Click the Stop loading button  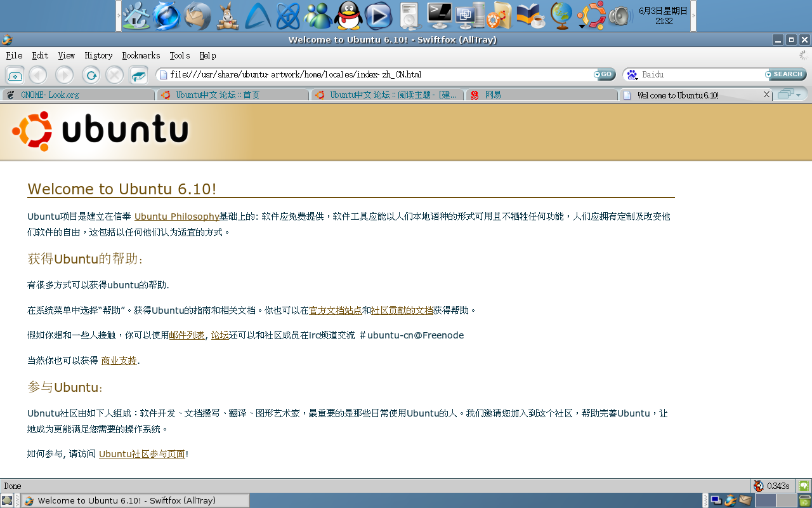(x=114, y=75)
